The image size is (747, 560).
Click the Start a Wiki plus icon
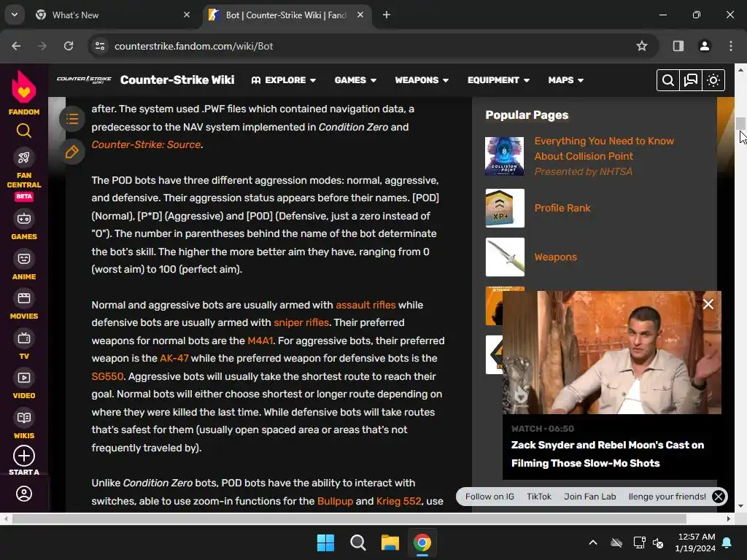click(24, 456)
